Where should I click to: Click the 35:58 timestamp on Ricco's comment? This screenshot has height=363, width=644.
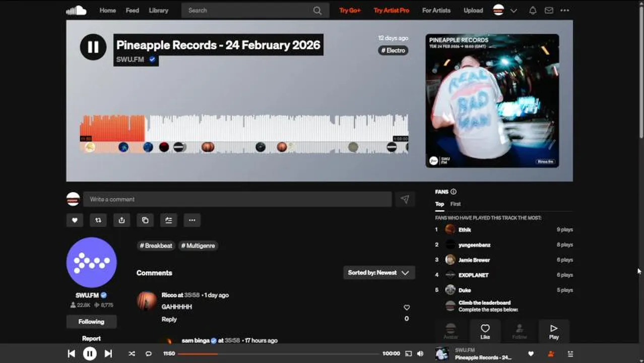[192, 295]
